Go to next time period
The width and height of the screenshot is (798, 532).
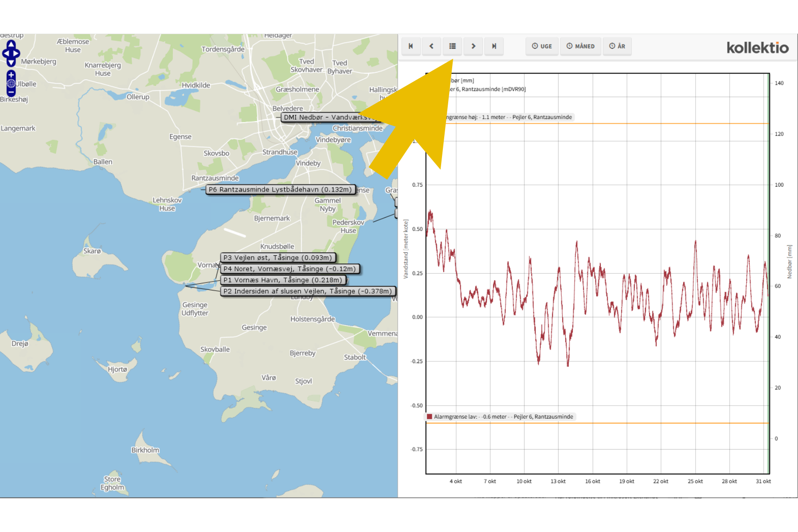click(473, 46)
